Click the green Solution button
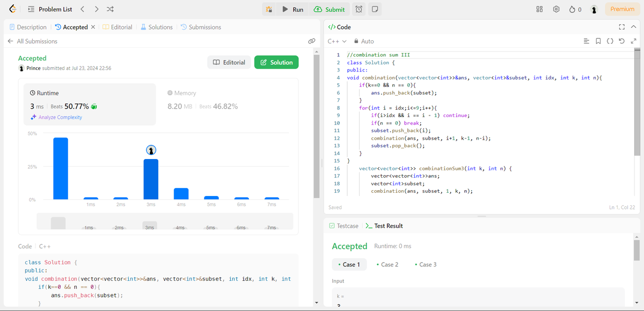The width and height of the screenshot is (644, 311). [276, 62]
